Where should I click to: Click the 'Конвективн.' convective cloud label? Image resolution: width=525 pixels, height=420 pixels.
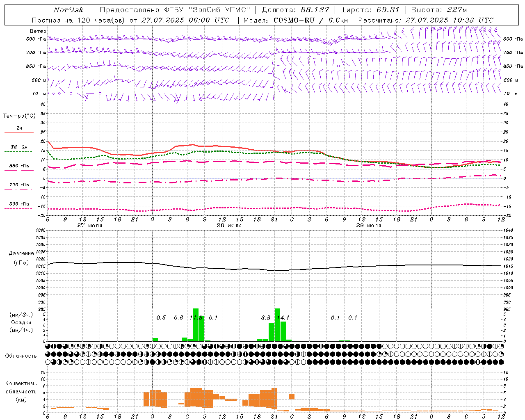pyautogui.click(x=21, y=383)
